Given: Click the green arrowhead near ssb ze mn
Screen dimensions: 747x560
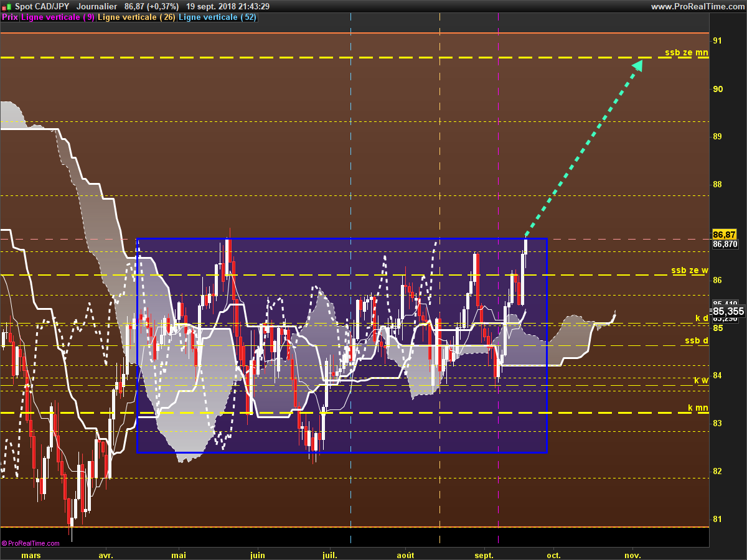Looking at the screenshot, I should point(637,65).
